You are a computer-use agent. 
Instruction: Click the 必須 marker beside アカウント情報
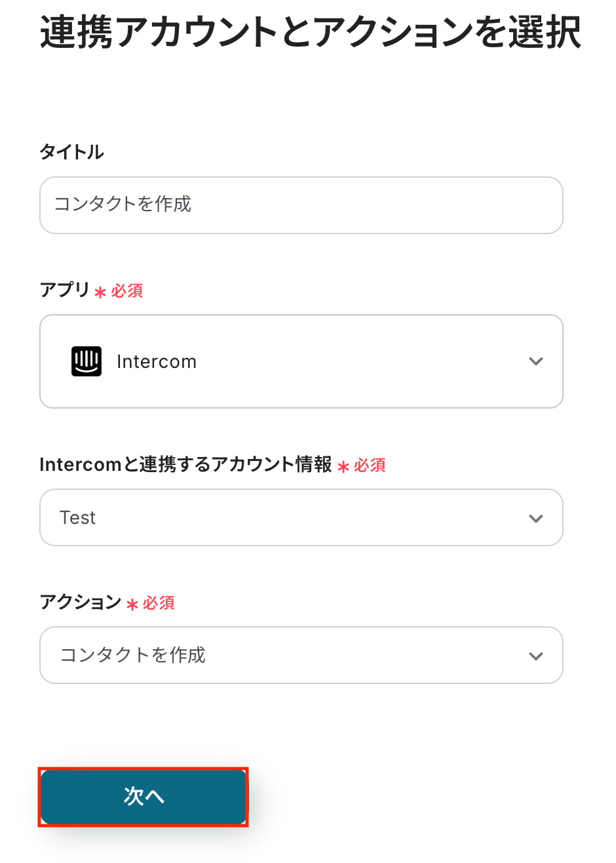[x=370, y=466]
